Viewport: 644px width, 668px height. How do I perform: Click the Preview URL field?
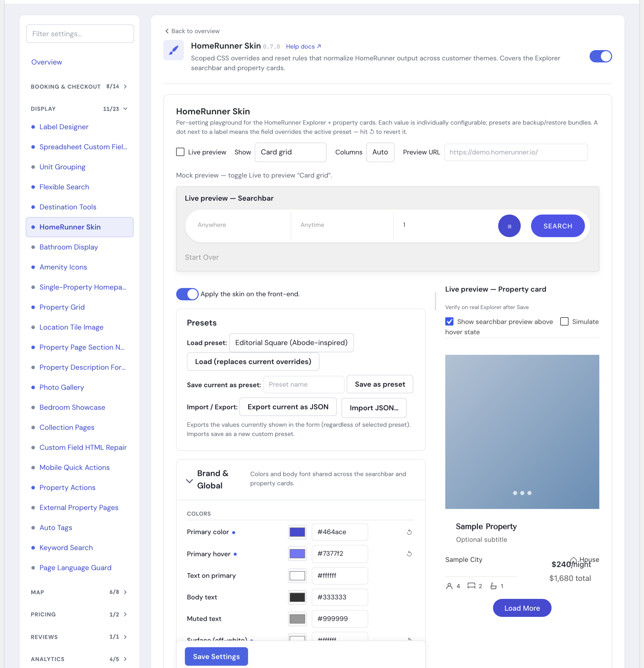(516, 152)
